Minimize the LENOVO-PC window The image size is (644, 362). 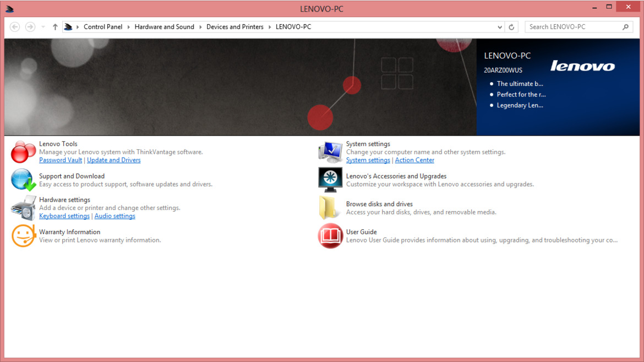pos(594,7)
